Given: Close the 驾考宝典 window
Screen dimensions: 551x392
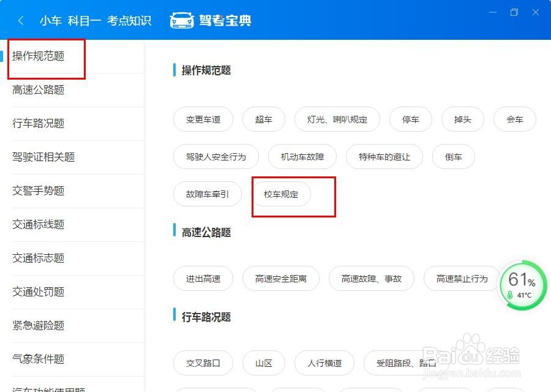Looking at the screenshot, I should 536,12.
